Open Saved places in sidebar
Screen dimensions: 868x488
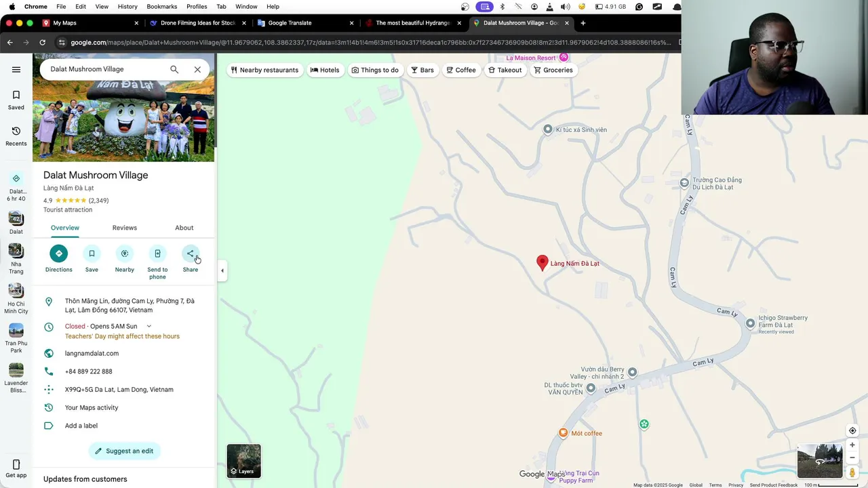coord(16,100)
